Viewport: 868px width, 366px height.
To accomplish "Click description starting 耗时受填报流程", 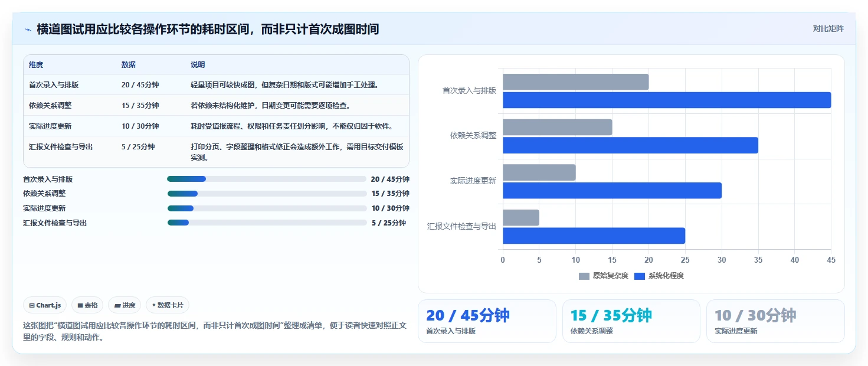I will point(291,126).
